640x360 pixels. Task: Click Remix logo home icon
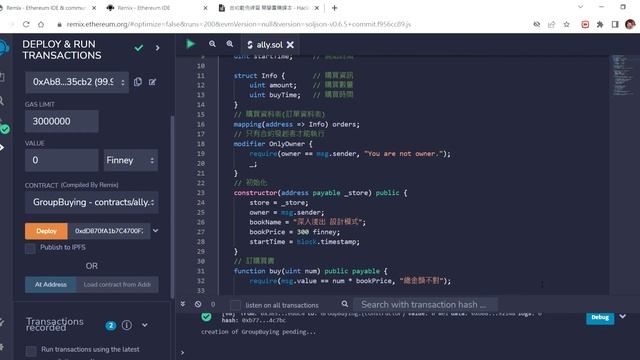[x=4, y=47]
